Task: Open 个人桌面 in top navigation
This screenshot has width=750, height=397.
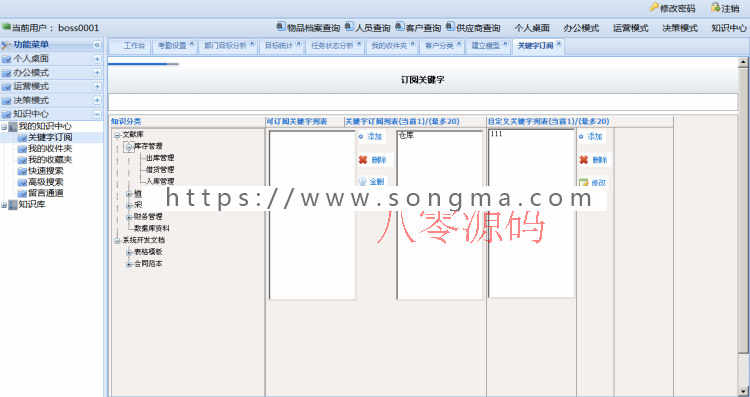Action: click(532, 28)
